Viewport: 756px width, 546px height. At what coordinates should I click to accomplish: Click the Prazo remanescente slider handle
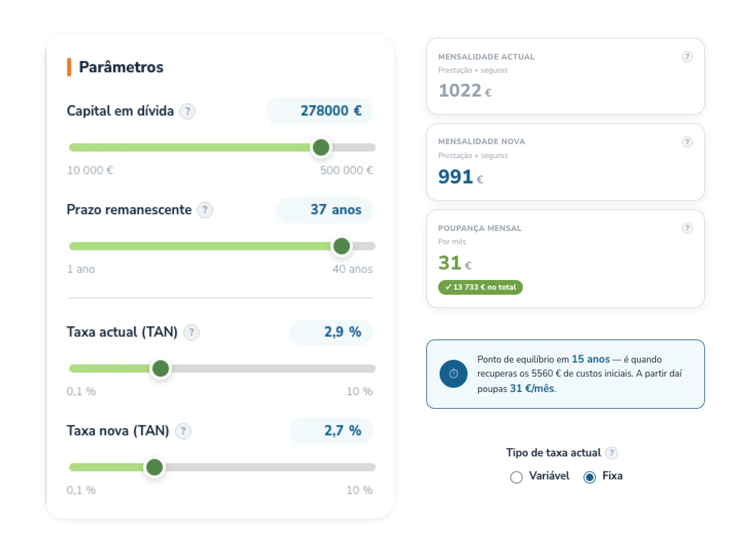click(x=342, y=246)
